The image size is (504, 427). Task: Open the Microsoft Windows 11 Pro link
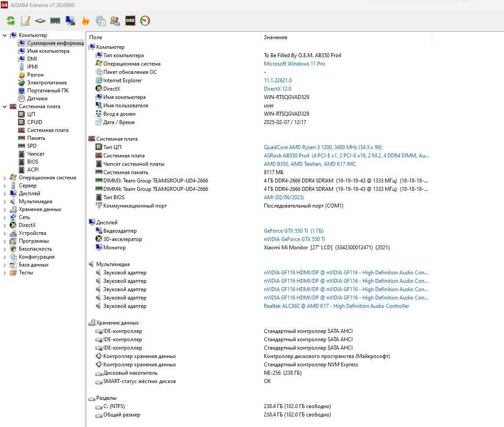click(x=294, y=64)
